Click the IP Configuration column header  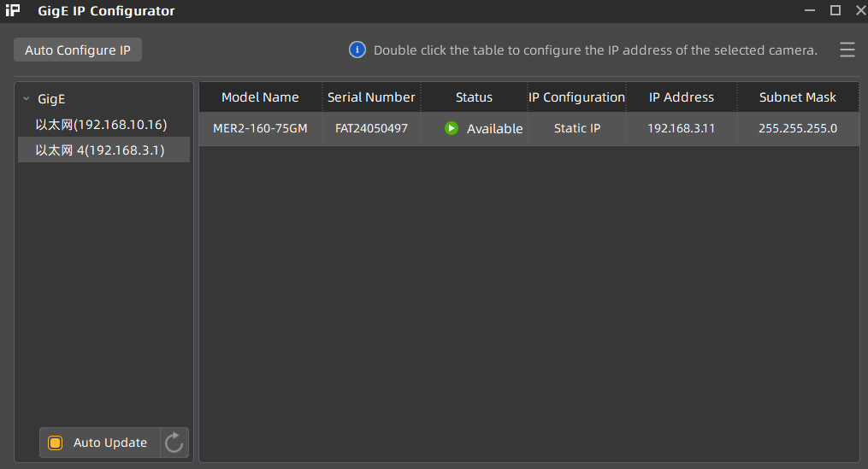click(x=576, y=97)
